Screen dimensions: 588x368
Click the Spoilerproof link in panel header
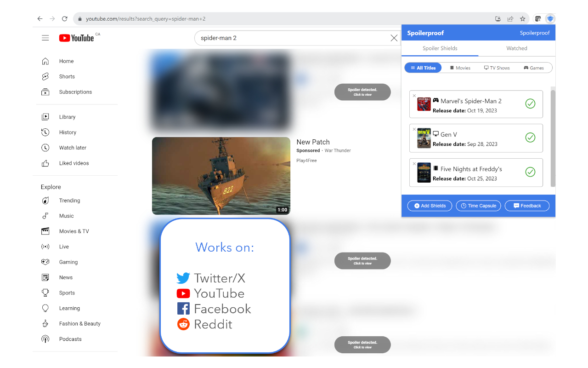(x=535, y=33)
